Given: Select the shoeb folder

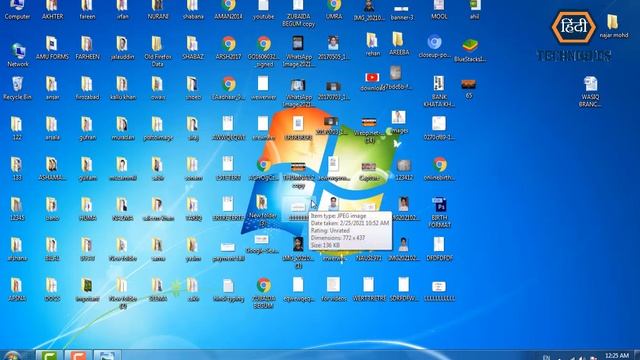Looking at the screenshot, I should click(x=193, y=88).
